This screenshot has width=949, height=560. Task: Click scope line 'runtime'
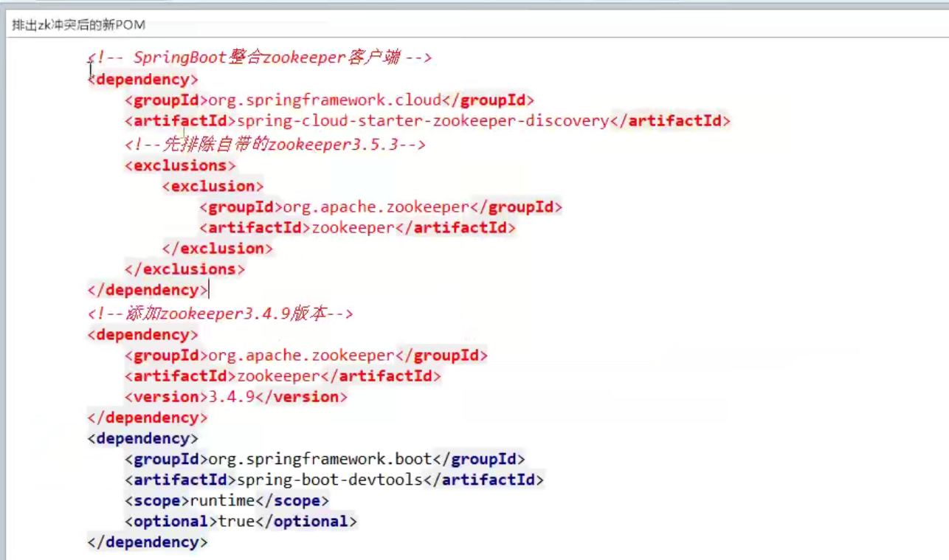227,500
